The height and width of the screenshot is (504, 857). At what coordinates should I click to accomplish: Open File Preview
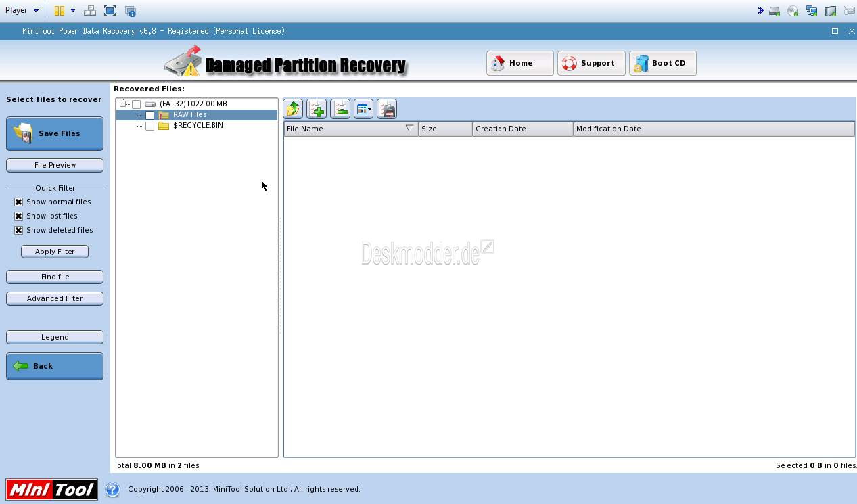point(55,165)
